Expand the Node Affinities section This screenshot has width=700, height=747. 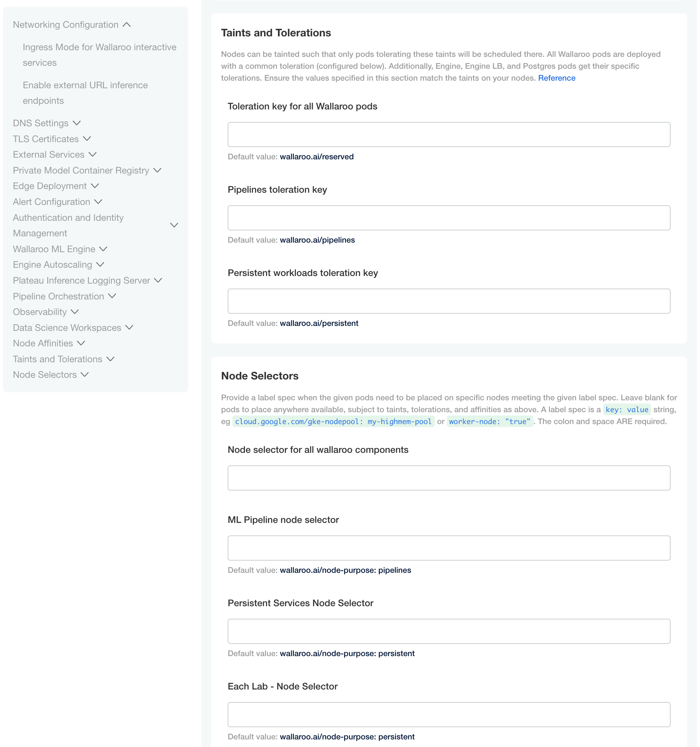pyautogui.click(x=43, y=343)
